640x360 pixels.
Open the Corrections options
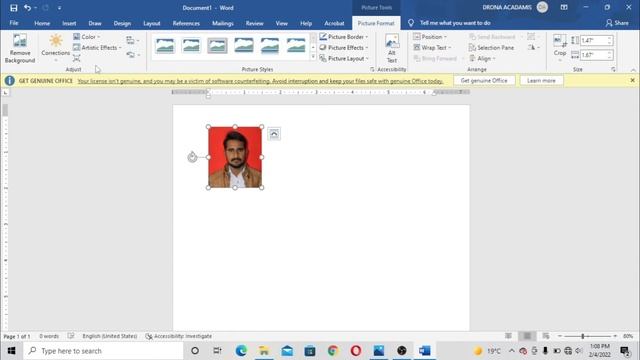pyautogui.click(x=56, y=49)
